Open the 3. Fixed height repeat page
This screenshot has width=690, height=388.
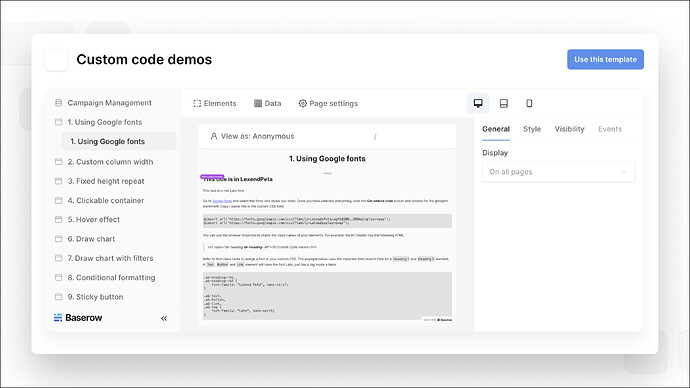coord(106,181)
